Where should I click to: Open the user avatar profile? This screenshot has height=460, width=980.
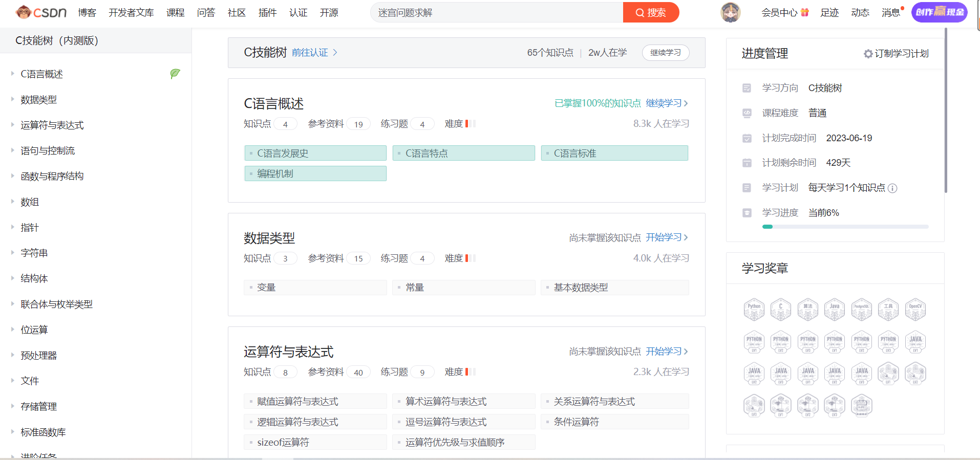pyautogui.click(x=730, y=12)
